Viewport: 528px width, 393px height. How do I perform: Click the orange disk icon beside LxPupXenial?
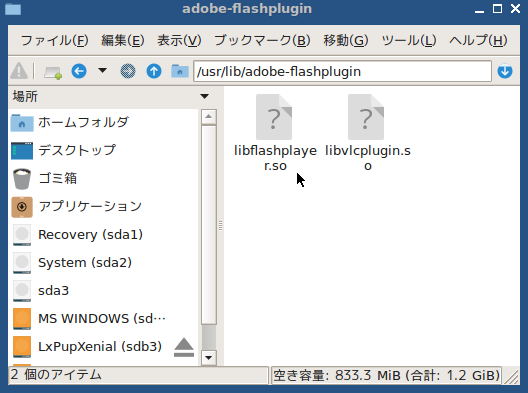click(22, 347)
